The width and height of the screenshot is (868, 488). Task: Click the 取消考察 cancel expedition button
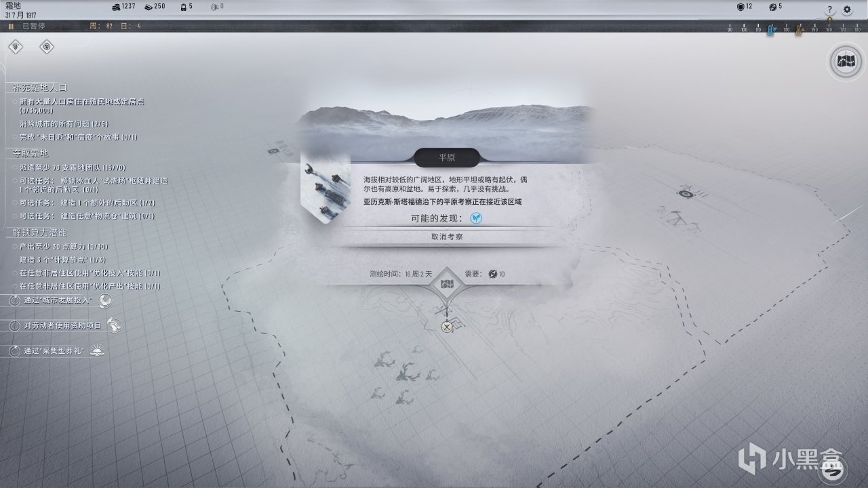(448, 237)
